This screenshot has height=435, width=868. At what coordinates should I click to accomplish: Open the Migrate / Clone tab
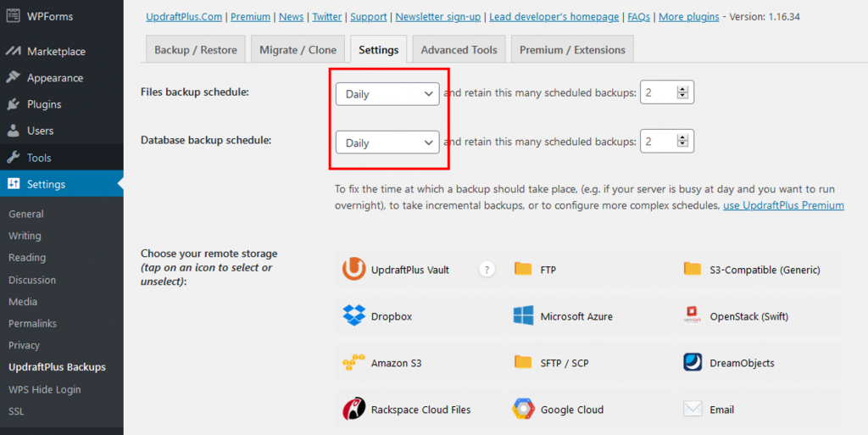click(298, 50)
